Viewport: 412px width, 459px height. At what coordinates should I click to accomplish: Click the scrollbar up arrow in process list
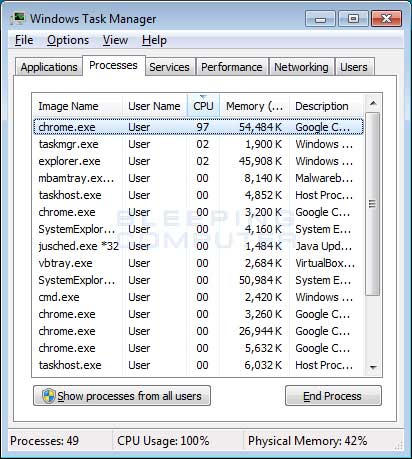click(x=373, y=103)
